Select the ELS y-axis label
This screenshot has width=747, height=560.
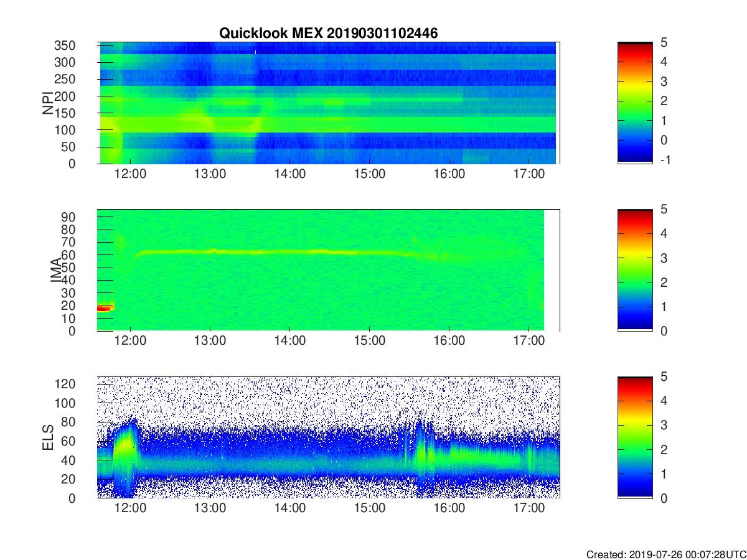coord(48,437)
